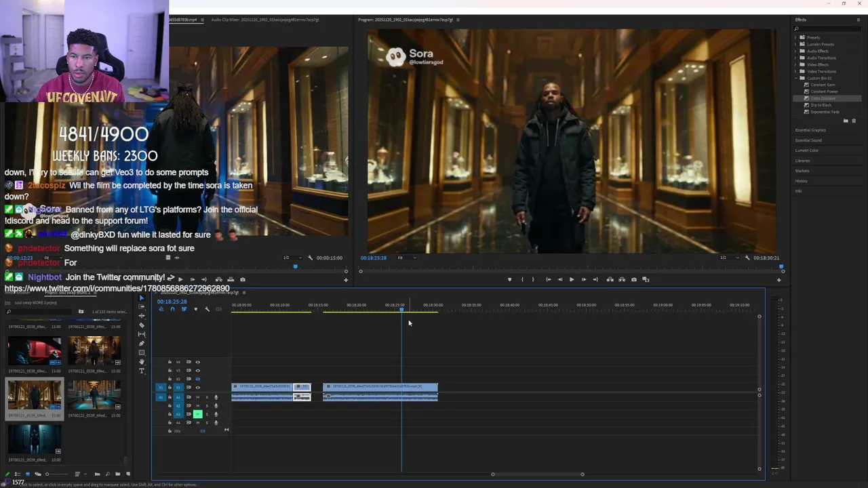
Task: Toggle Snap in the timeline header
Action: [172, 309]
